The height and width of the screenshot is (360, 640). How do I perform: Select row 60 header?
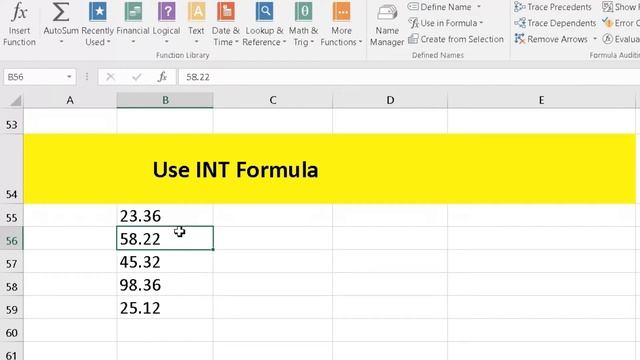click(12, 331)
